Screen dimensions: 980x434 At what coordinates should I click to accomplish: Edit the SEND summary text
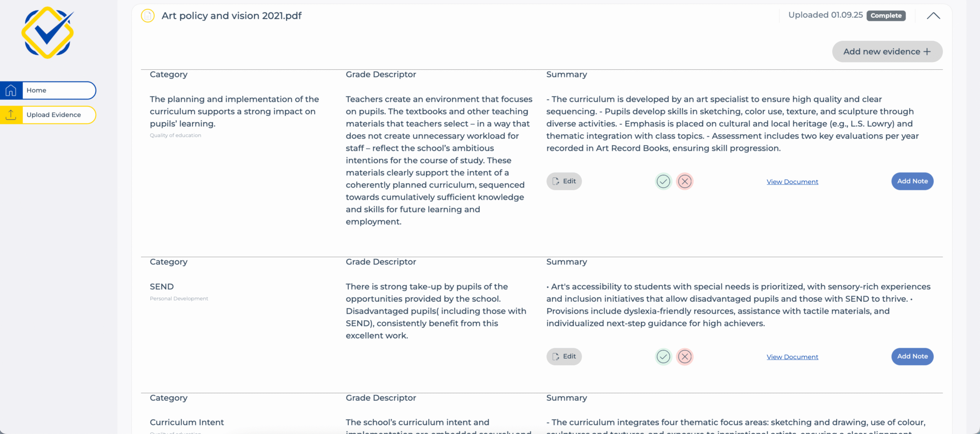[x=564, y=356]
